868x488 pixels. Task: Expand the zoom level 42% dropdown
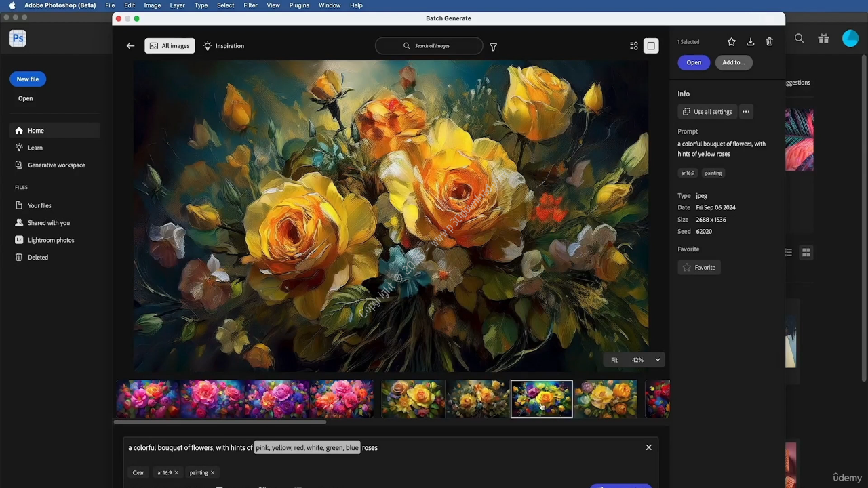[x=657, y=360]
